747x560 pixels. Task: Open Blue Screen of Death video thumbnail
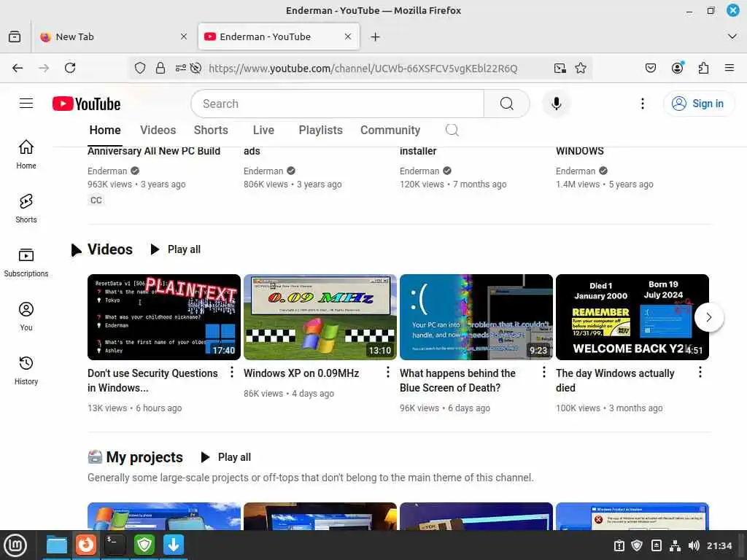click(x=476, y=317)
